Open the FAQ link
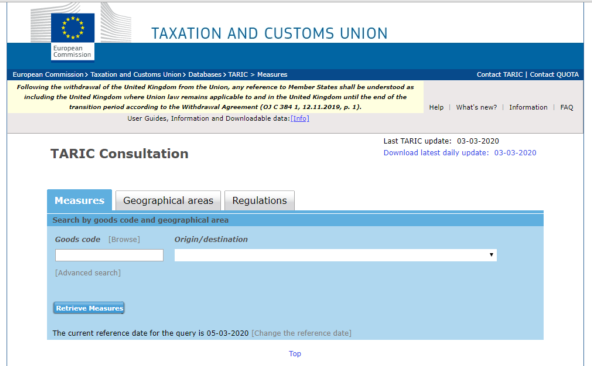 coord(566,107)
